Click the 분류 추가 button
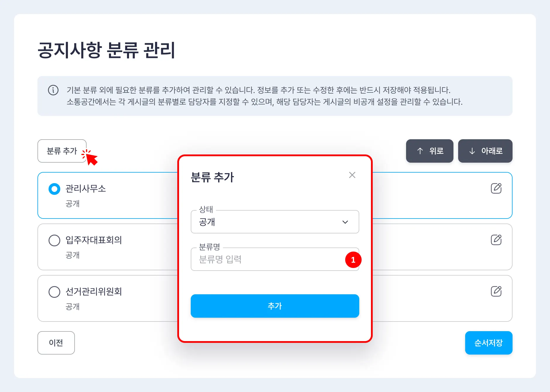The height and width of the screenshot is (392, 550). click(62, 151)
